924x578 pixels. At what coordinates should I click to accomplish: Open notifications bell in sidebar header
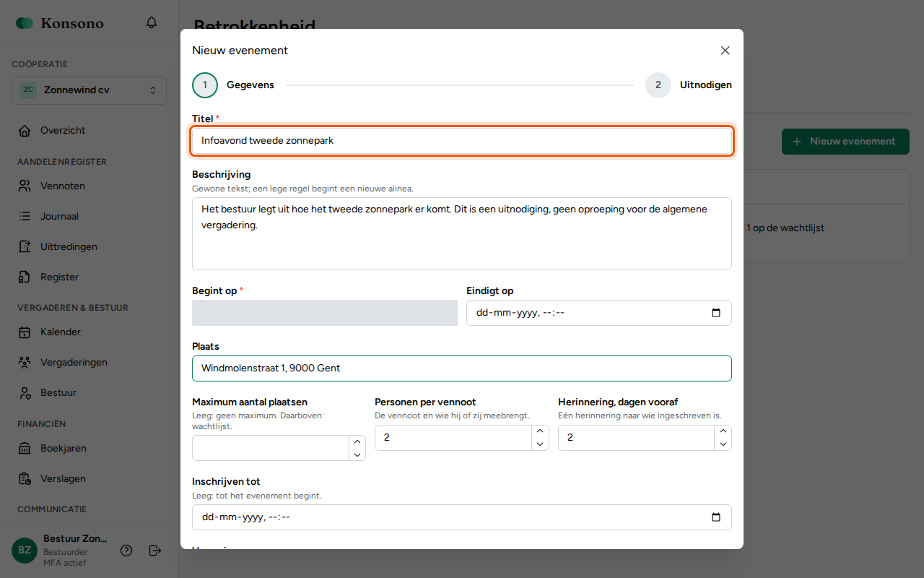click(x=152, y=22)
